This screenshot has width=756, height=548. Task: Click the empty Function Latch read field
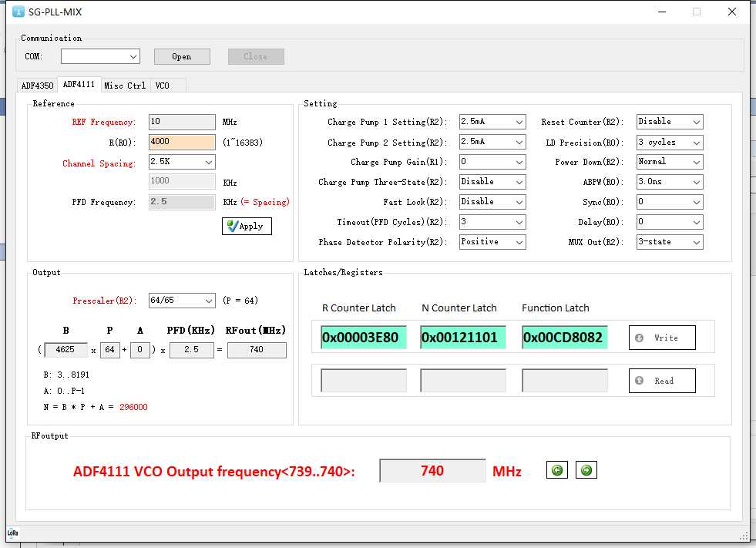[x=565, y=381]
